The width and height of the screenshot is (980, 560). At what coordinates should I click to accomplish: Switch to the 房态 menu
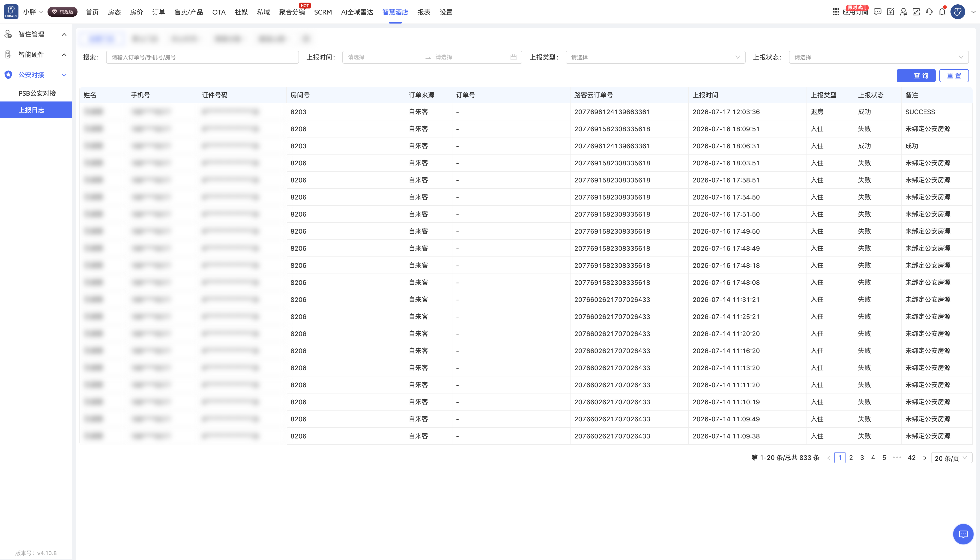pos(114,12)
